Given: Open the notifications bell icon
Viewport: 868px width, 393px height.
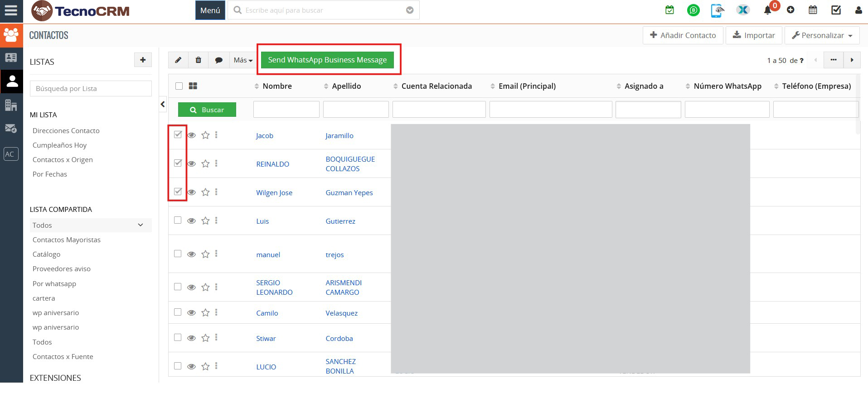Looking at the screenshot, I should [x=767, y=10].
